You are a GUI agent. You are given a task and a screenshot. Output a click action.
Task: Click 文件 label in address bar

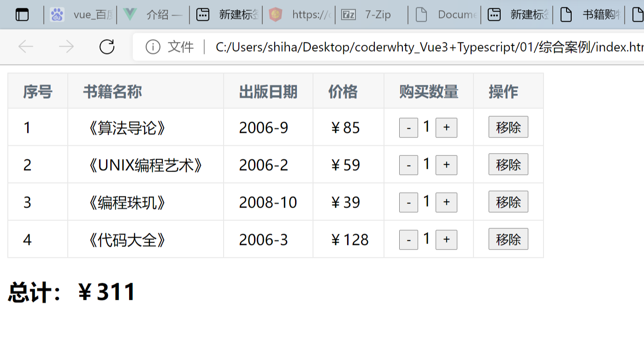[181, 47]
